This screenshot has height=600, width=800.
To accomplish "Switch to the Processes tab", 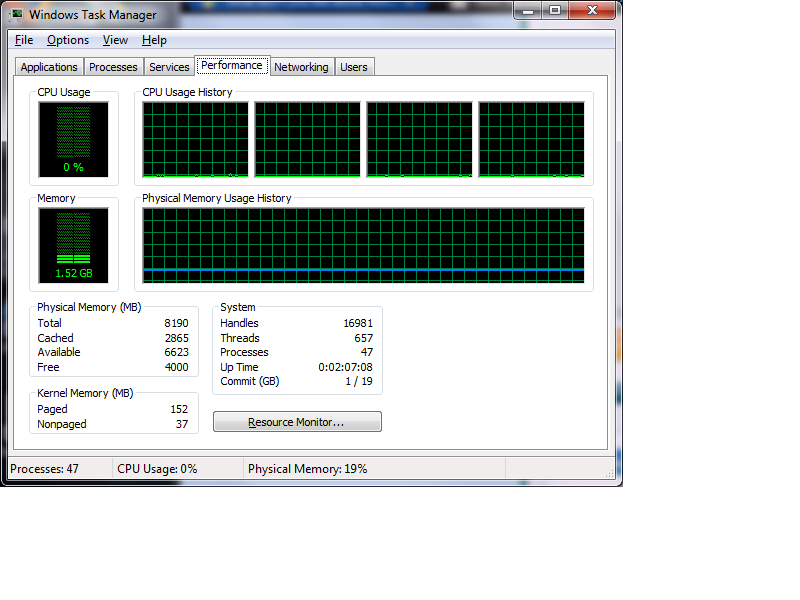I will (x=113, y=67).
